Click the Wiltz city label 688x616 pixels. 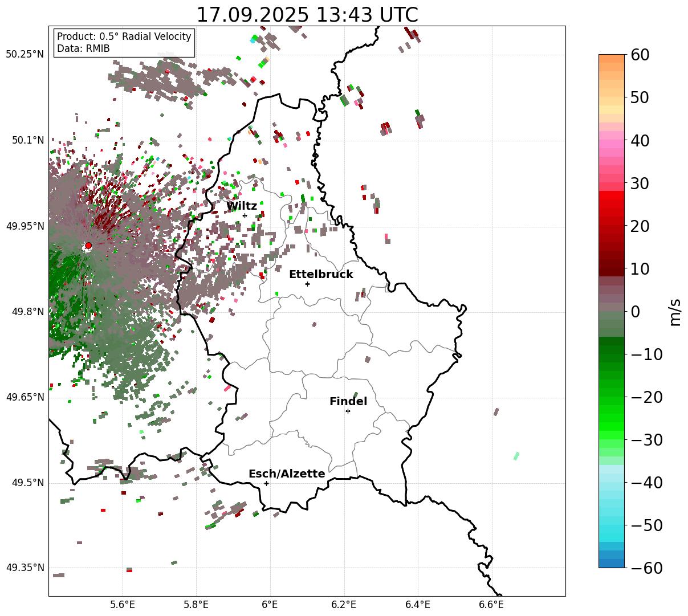click(242, 206)
